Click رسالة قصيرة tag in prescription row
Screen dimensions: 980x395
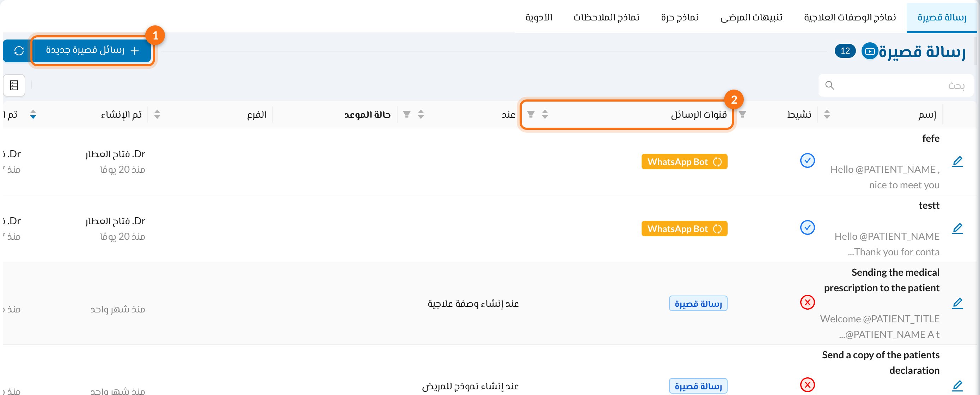click(698, 303)
